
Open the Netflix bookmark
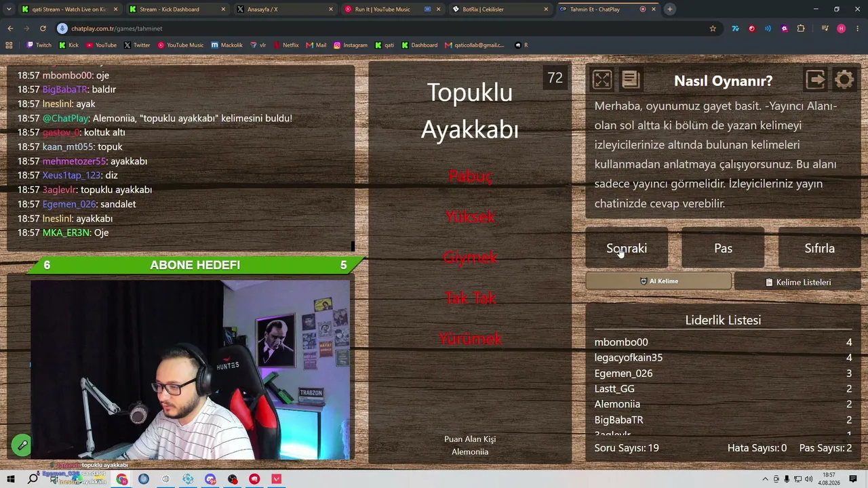click(285, 45)
